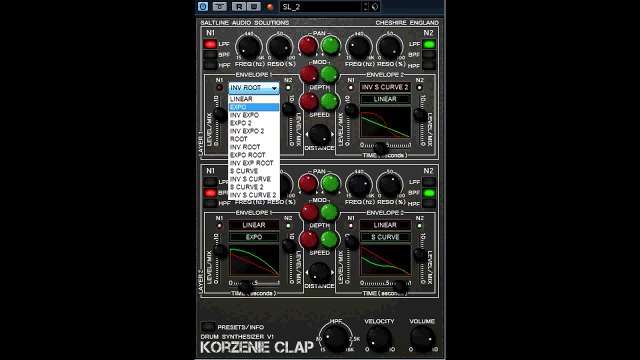The height and width of the screenshot is (360, 640).
Task: Enable Layer 1 N2 HPF filter button
Action: point(429,65)
